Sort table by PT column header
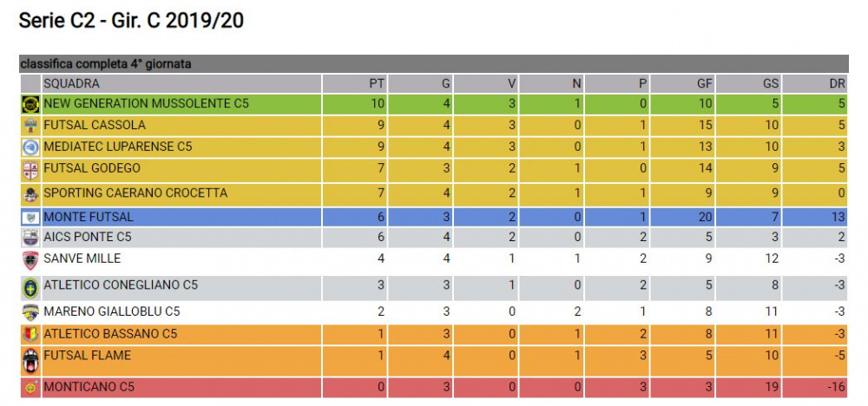 [x=354, y=84]
